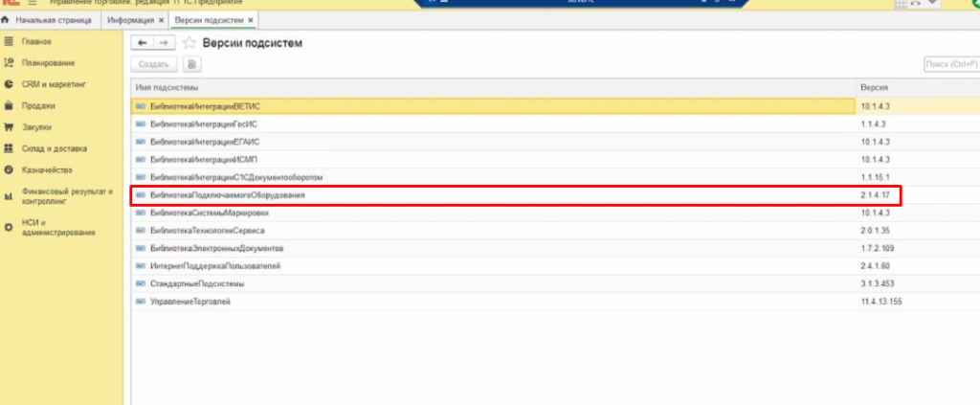Viewport: 980px width, 405px height.
Task: Close the Информация tab
Action: (161, 21)
